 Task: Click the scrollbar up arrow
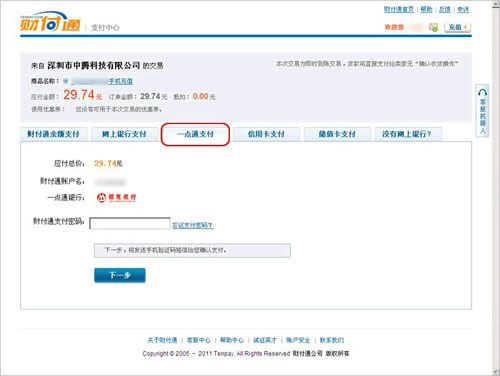pos(496,4)
